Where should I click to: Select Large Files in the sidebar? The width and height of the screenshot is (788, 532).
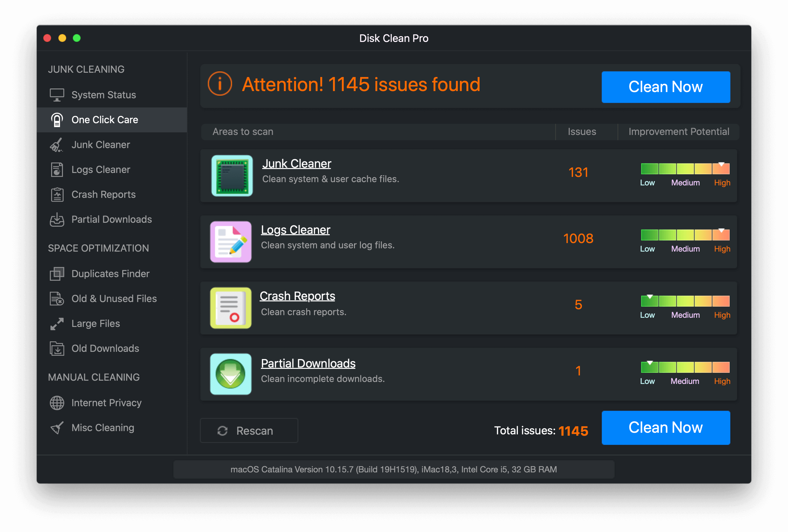tap(112, 324)
